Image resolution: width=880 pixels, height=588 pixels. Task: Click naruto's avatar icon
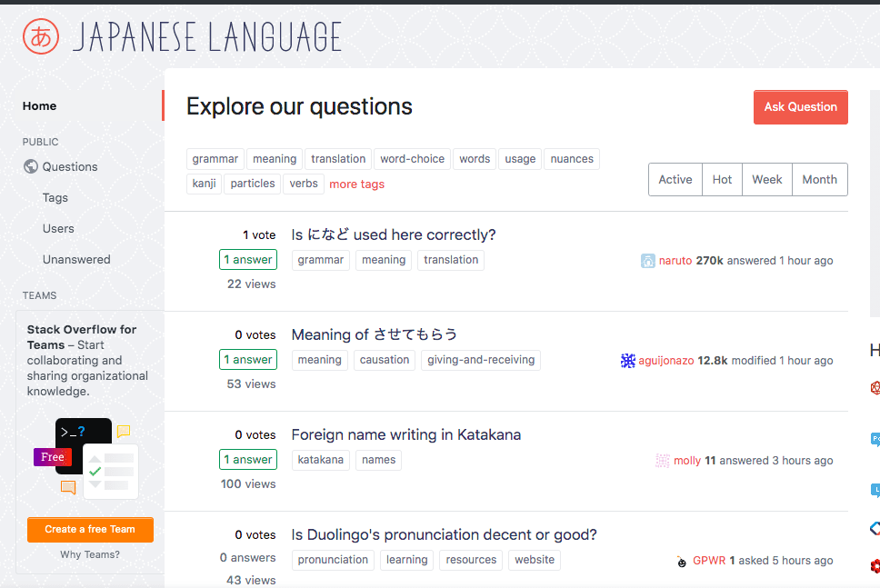pos(647,260)
